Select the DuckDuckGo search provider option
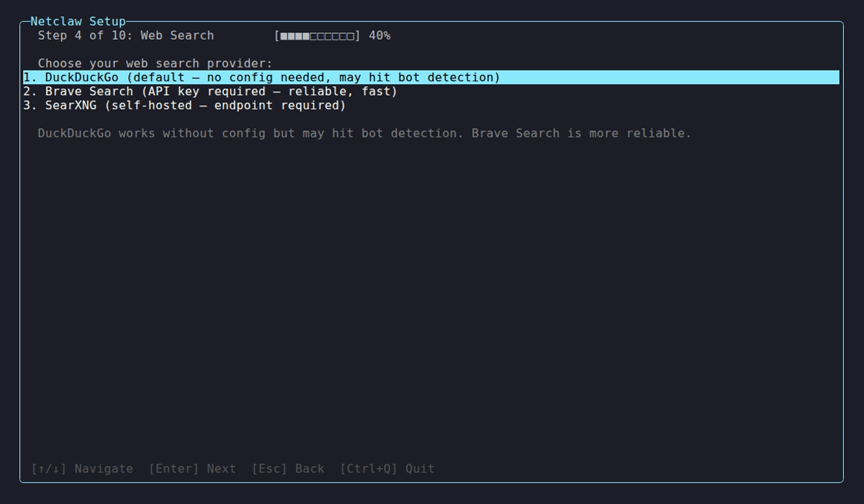864x504 pixels. click(x=431, y=77)
